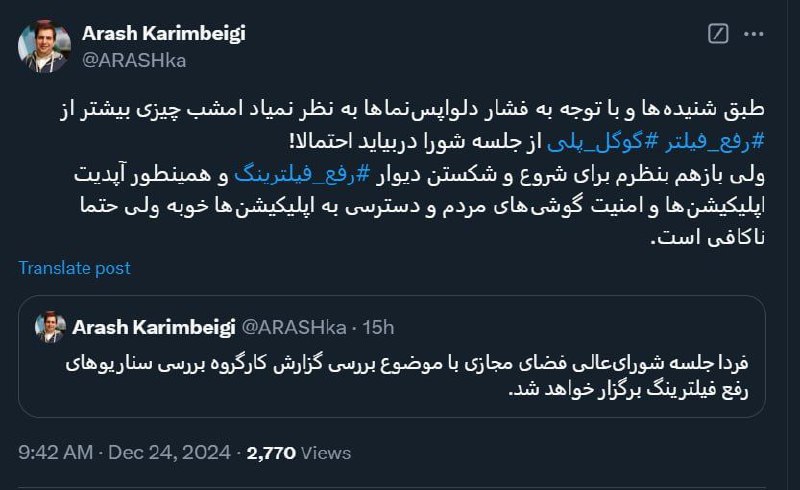
Task: Open the small avatar in the quoted post
Action: [x=50, y=327]
